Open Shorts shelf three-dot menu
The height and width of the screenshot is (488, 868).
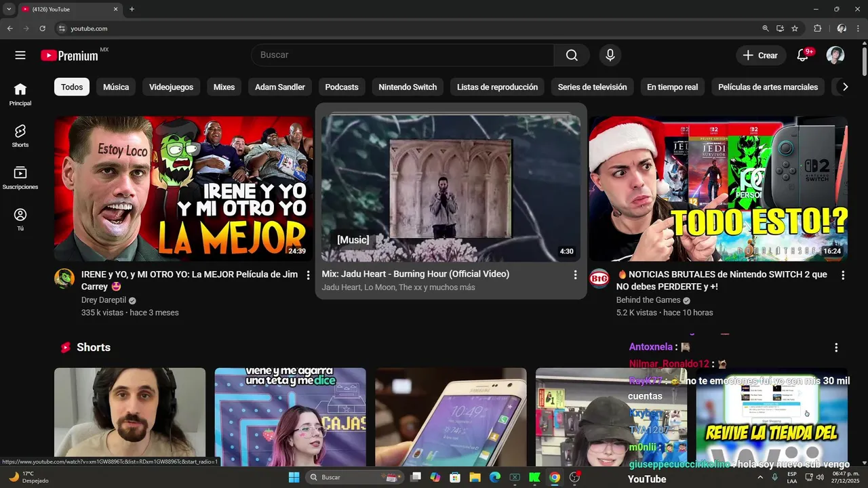coord(836,347)
